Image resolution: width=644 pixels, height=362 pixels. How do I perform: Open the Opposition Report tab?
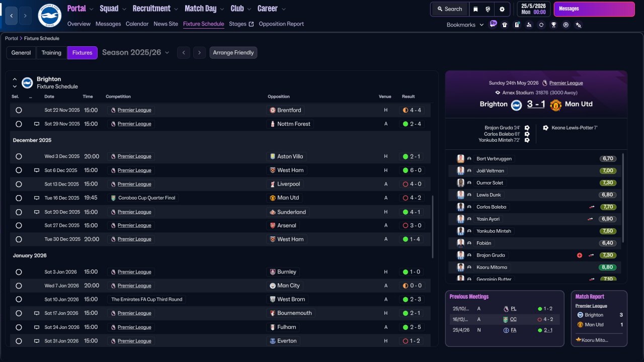click(281, 24)
